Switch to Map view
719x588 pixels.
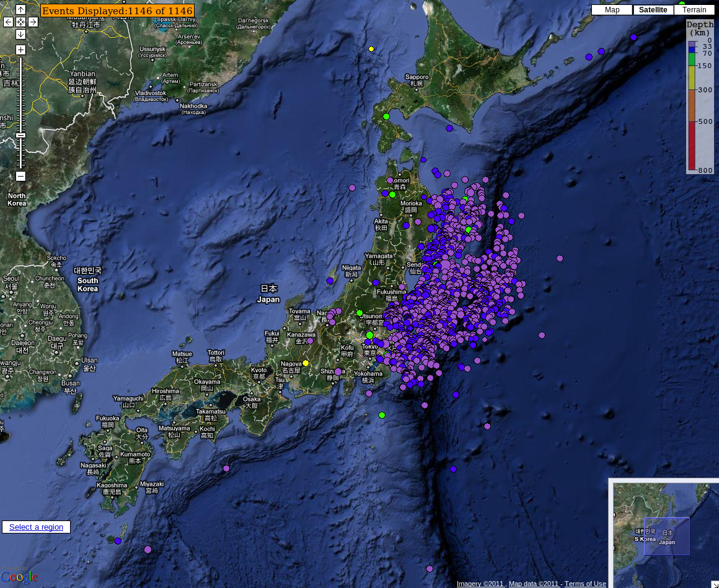pyautogui.click(x=612, y=10)
